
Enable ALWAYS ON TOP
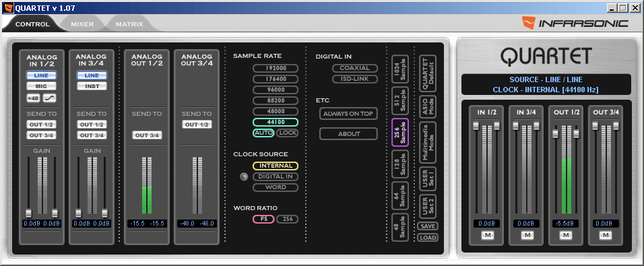tap(348, 114)
